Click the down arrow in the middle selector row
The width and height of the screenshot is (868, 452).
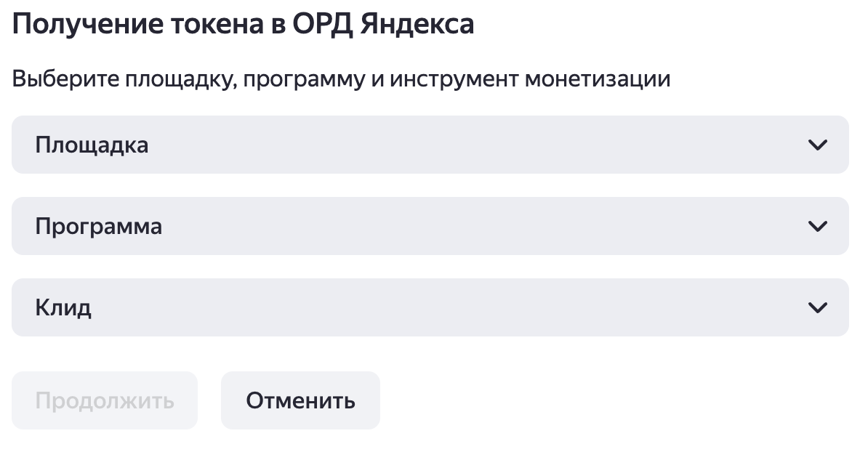pos(818,226)
